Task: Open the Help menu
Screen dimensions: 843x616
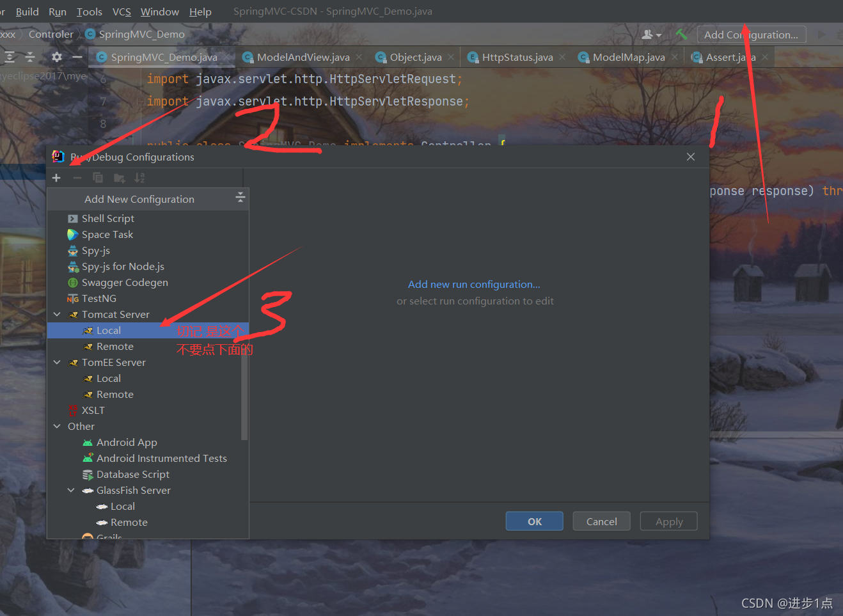Action: (x=200, y=12)
